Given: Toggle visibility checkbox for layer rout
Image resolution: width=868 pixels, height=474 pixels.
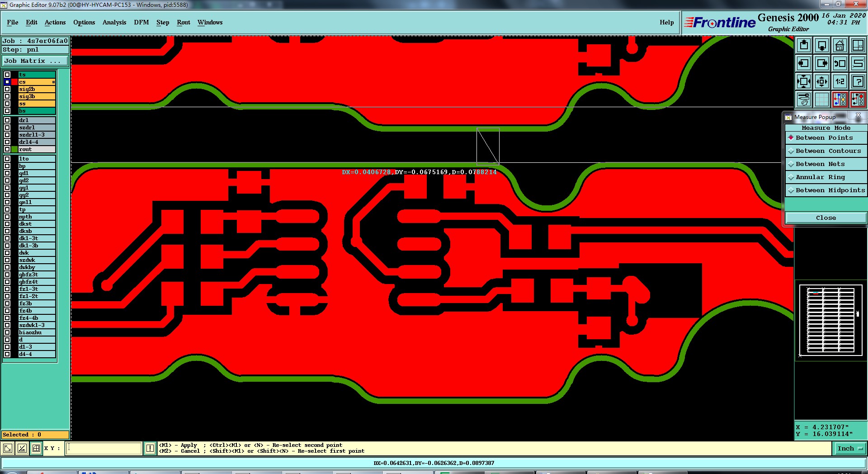Looking at the screenshot, I should coord(7,149).
